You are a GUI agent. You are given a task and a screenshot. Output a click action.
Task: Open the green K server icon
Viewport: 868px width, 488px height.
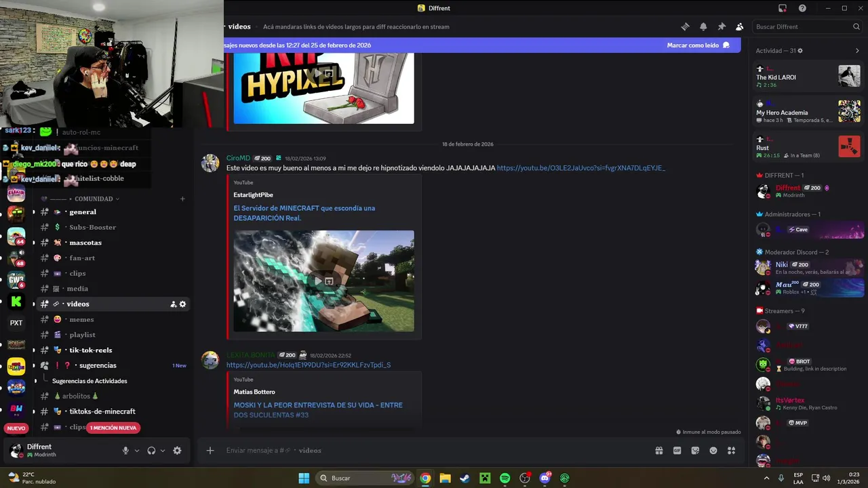(16, 302)
